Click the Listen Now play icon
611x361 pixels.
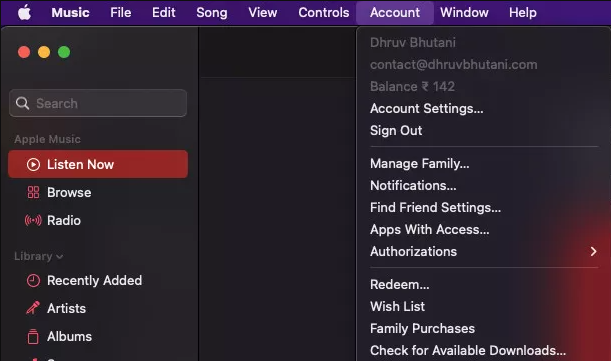click(33, 165)
